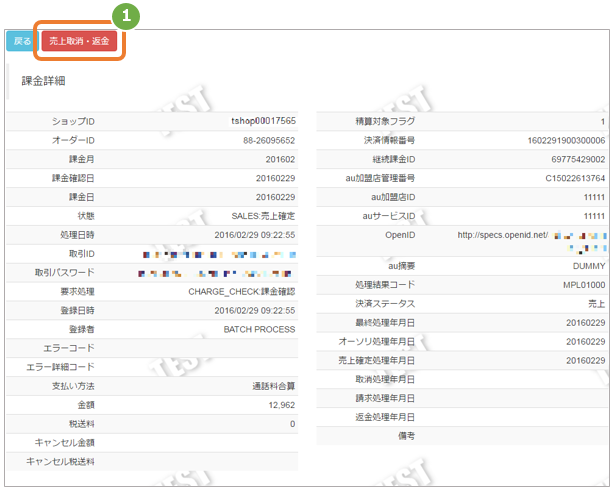The width and height of the screenshot is (612, 490).
Task: Click the 備考 label
Action: (x=406, y=436)
